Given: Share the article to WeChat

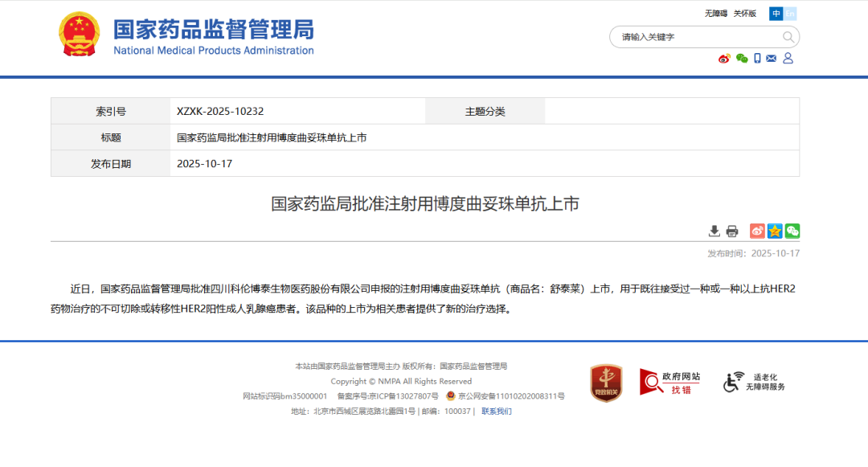Looking at the screenshot, I should [792, 231].
